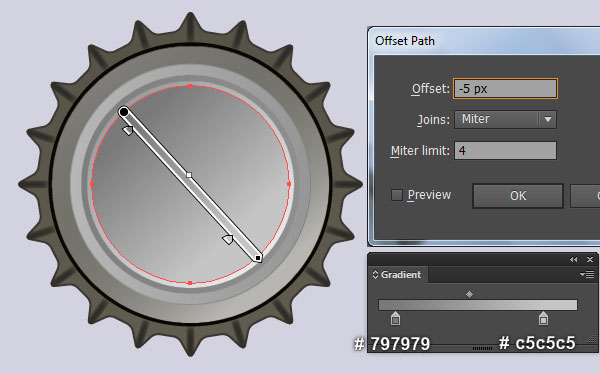Click the gradient annotator center midpoint handle
The width and height of the screenshot is (600, 374).
(x=189, y=175)
